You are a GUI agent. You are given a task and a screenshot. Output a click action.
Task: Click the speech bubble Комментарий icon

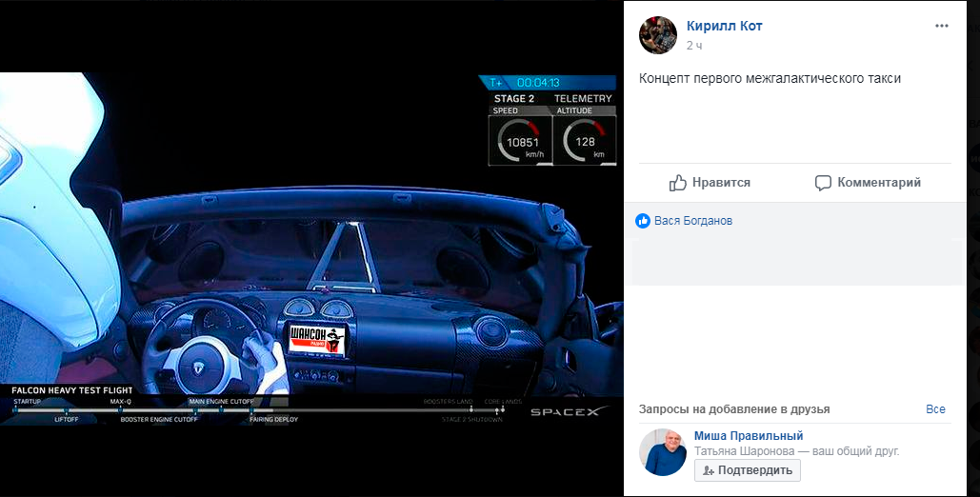(823, 183)
